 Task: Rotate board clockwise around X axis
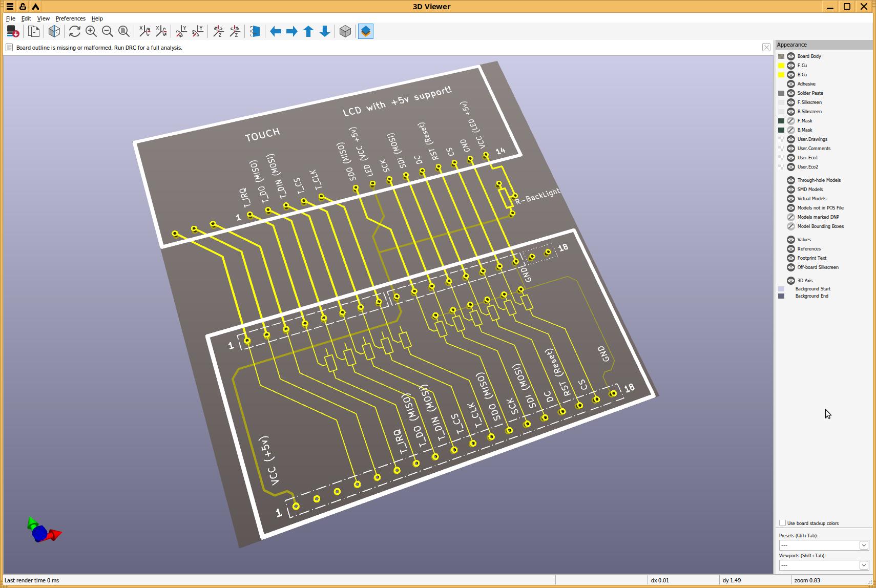(144, 32)
